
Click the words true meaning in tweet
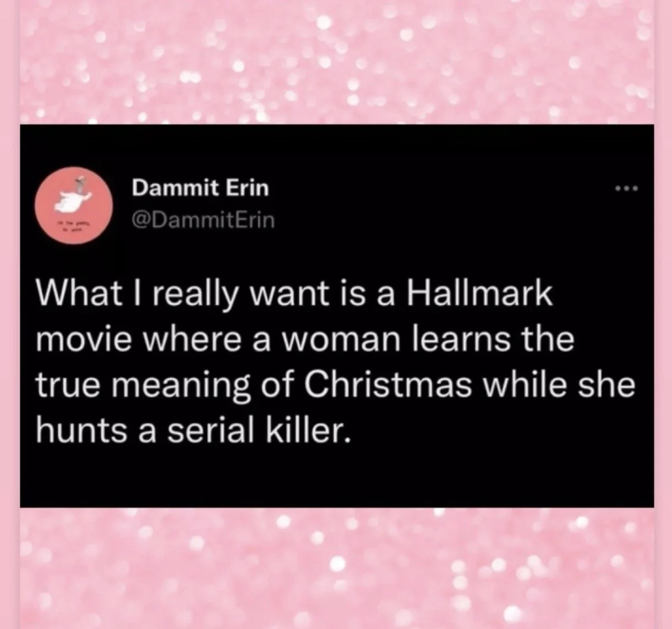click(x=142, y=387)
